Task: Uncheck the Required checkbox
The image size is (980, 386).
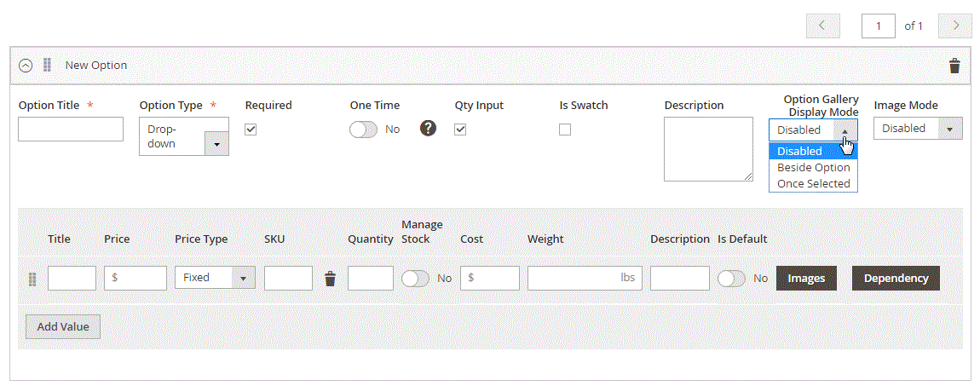Action: click(251, 130)
